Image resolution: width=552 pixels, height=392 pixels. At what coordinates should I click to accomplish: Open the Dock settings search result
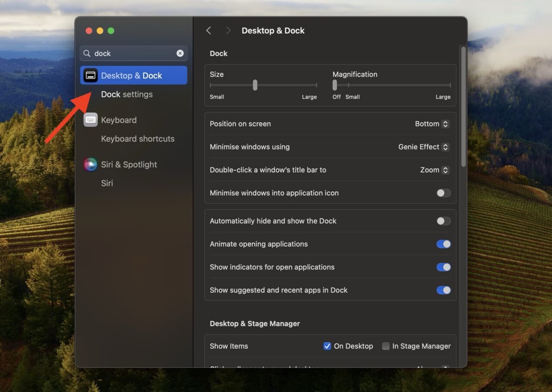[127, 94]
